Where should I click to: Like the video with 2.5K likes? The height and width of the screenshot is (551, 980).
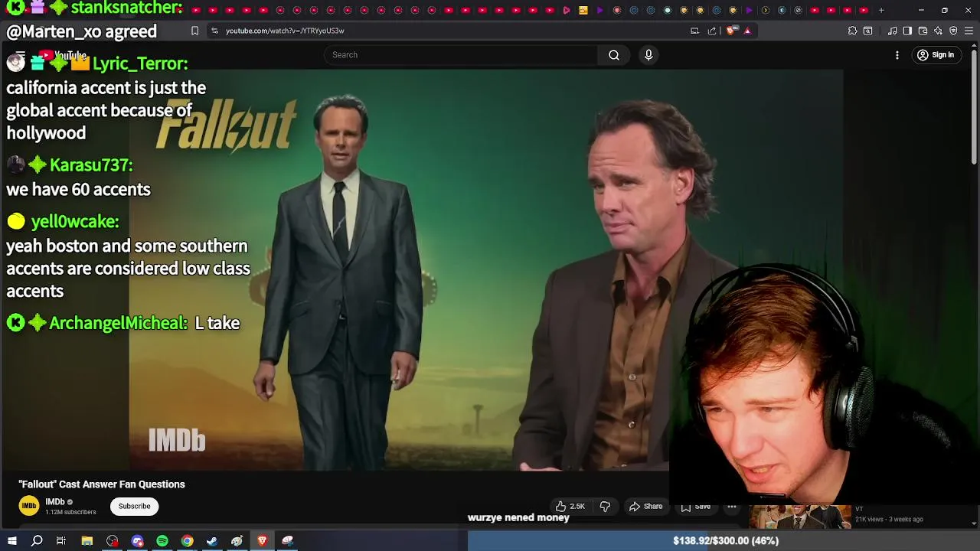pos(570,507)
